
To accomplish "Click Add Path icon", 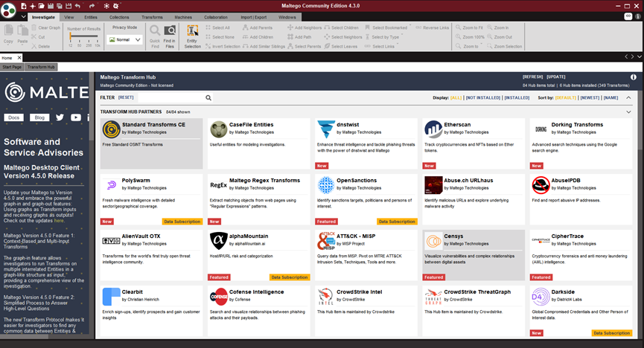I will point(290,37).
